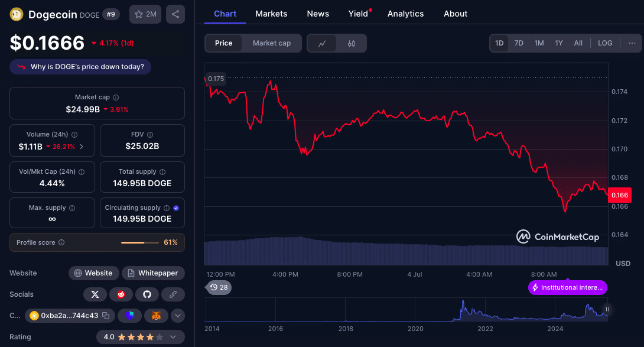Viewport: 644px width, 347px height.
Task: Open the Markets tab
Action: click(271, 14)
